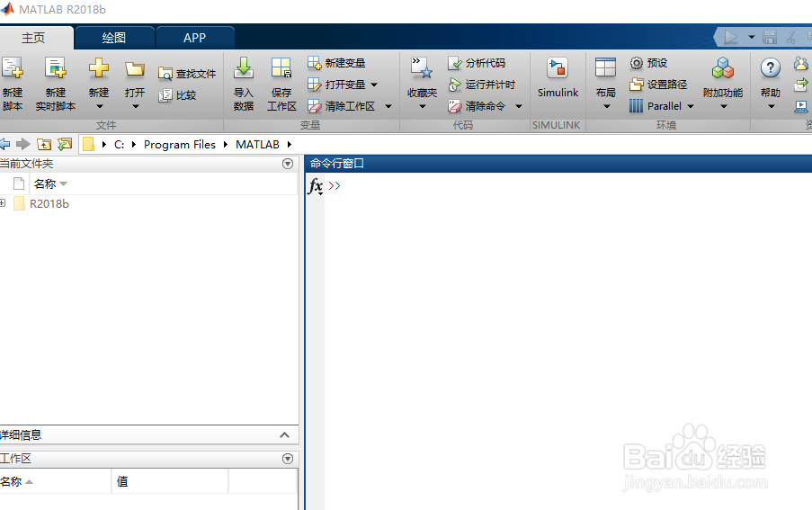Viewport: 812px width, 510px height.
Task: Click 新建变量 (New Variable)
Action: [x=336, y=63]
